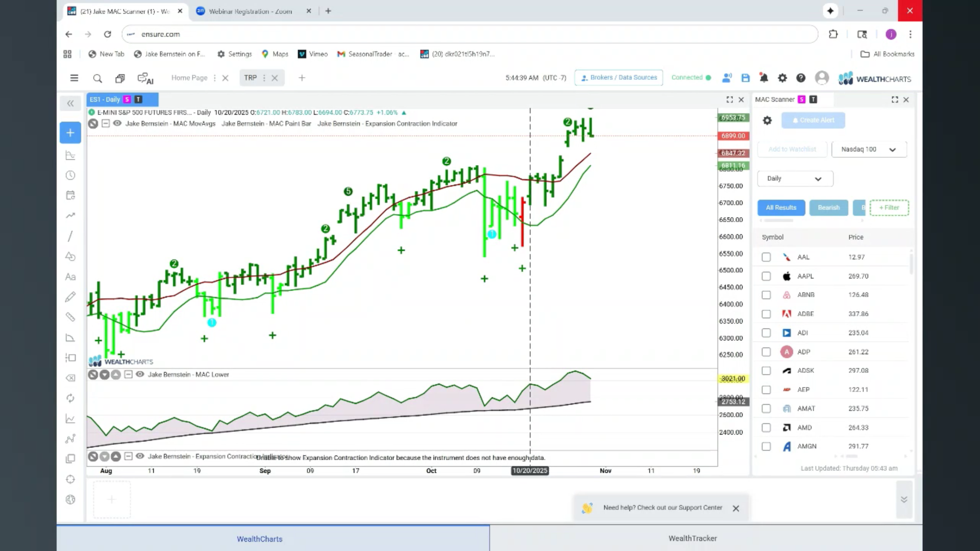Select the TRP workspace tab
The height and width of the screenshot is (551, 980).
(250, 78)
